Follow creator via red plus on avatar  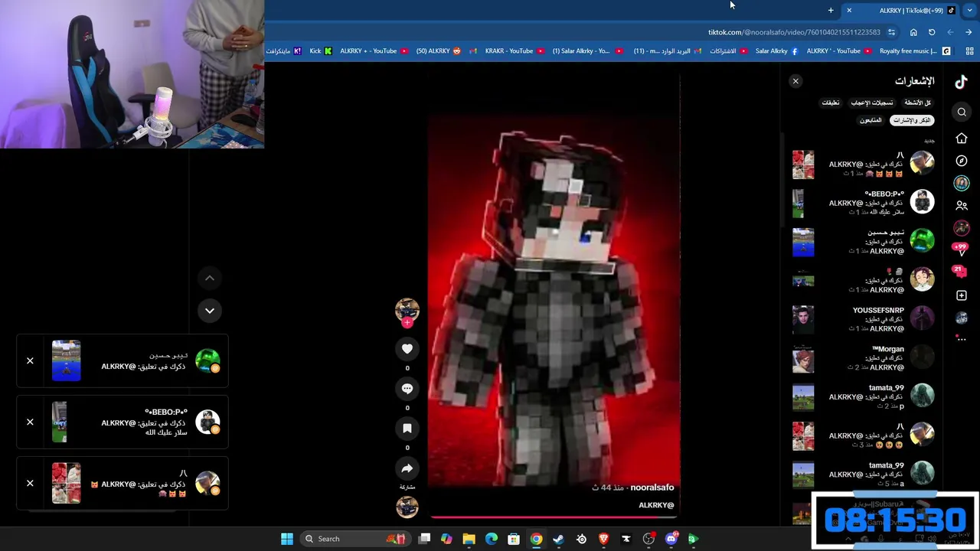(407, 323)
